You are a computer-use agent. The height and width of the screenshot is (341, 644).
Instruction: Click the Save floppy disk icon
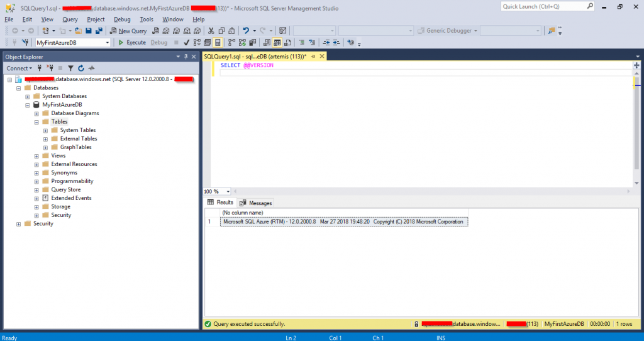88,31
